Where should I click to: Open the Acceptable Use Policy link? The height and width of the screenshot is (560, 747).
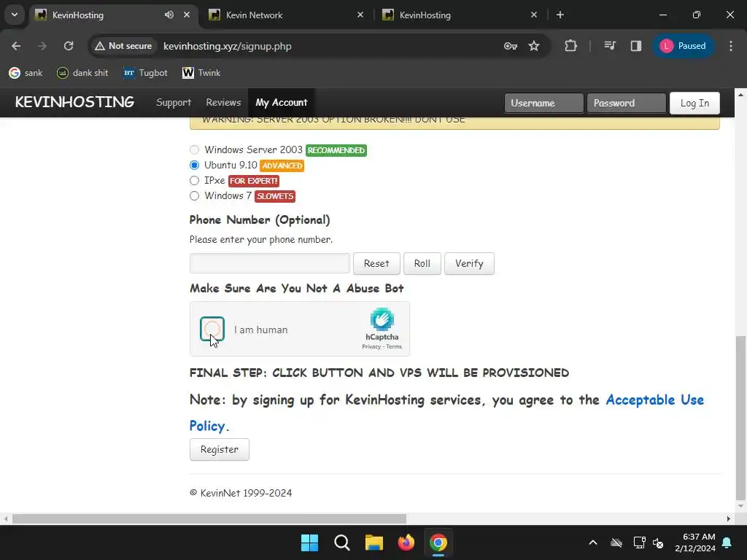654,400
